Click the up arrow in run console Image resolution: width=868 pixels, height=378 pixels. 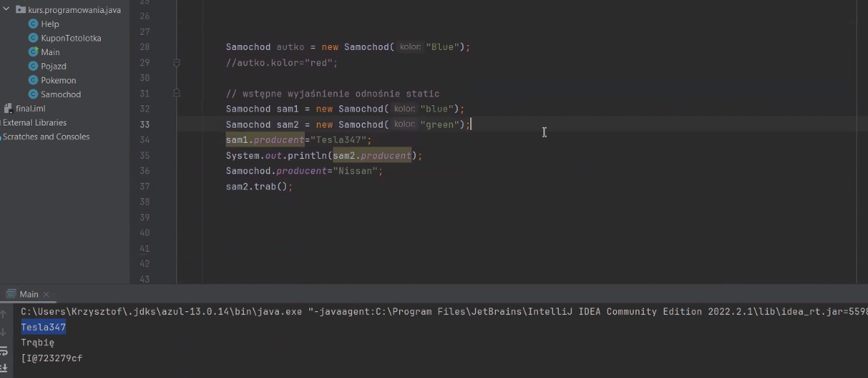(4, 314)
